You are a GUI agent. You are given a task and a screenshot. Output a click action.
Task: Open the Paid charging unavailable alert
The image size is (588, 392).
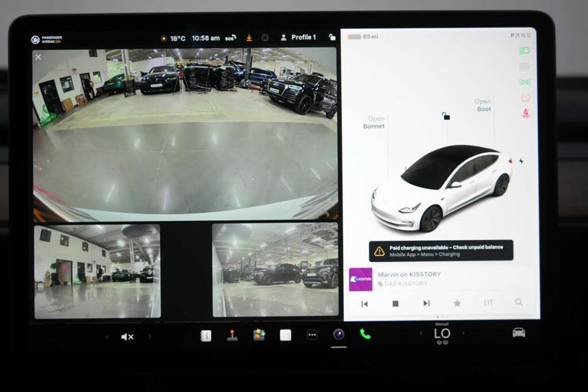[441, 250]
